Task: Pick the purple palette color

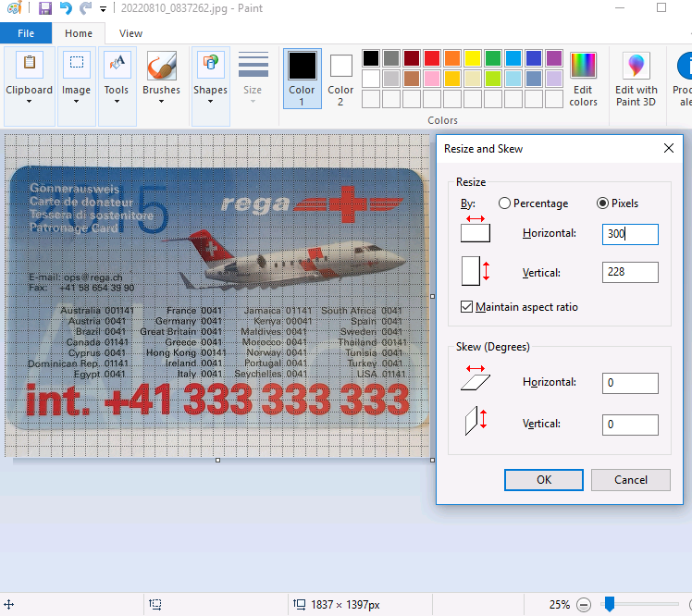Action: coord(554,58)
